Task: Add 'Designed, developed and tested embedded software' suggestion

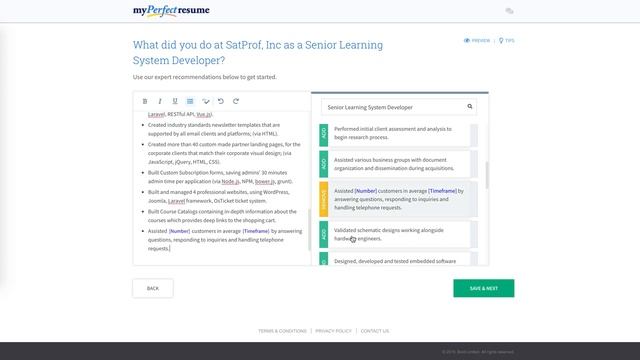Action: (x=324, y=259)
